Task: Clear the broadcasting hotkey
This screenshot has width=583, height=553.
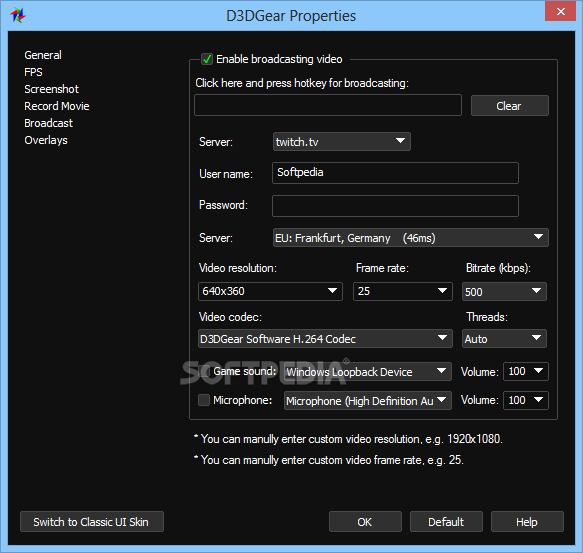Action: click(x=509, y=106)
